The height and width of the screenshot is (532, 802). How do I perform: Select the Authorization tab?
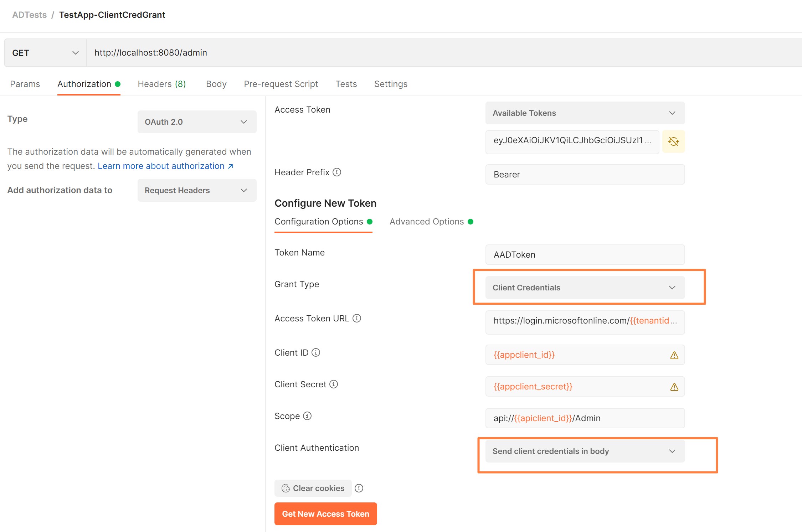point(89,84)
